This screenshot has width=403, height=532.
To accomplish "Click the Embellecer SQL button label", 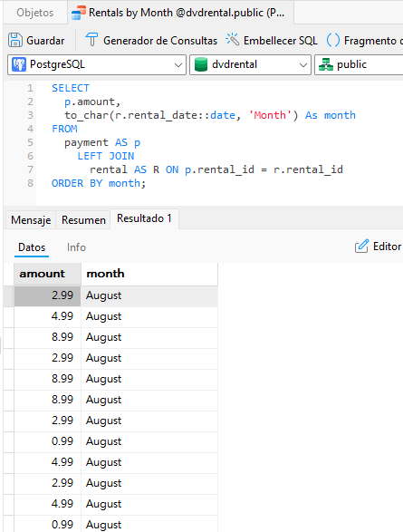I will [281, 41].
